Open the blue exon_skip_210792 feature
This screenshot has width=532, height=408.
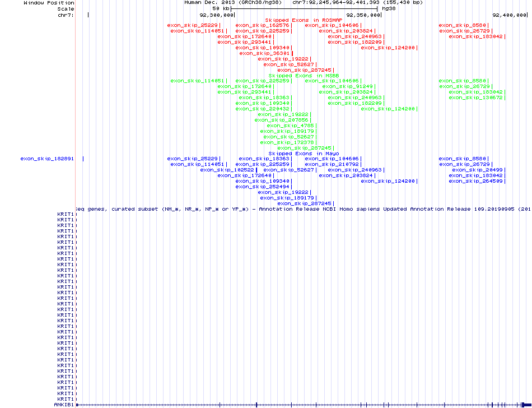tap(339, 164)
